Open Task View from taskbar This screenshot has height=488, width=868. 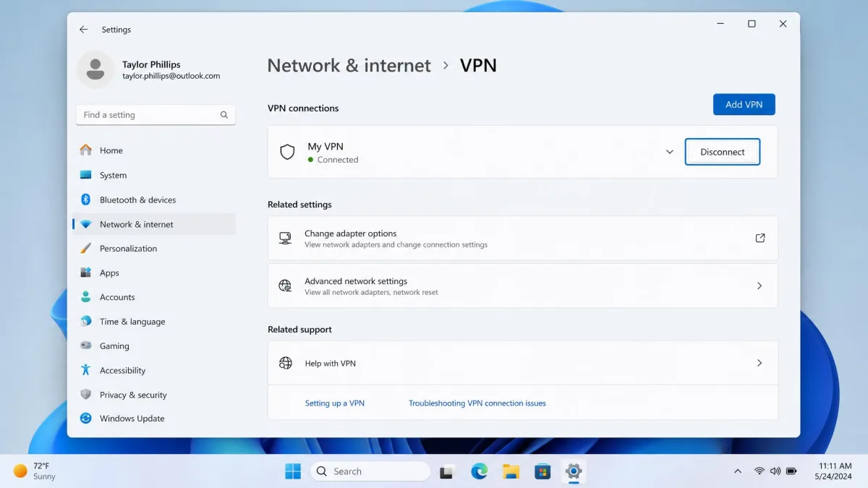point(447,471)
